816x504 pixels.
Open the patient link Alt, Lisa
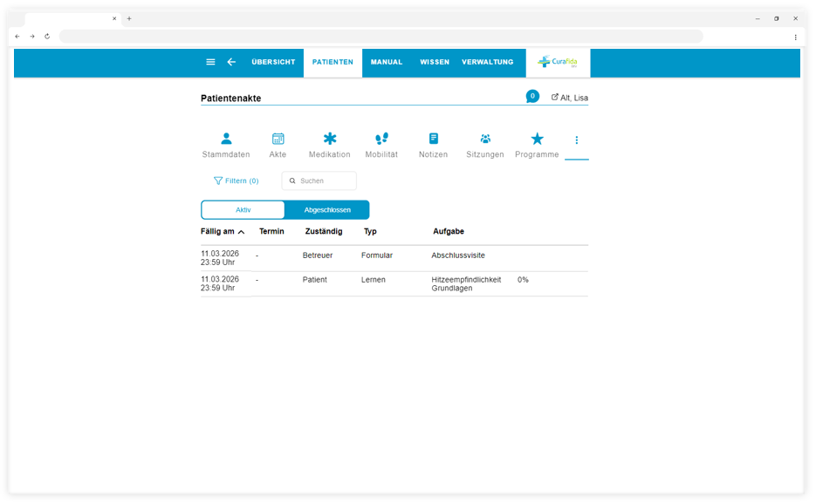[574, 98]
